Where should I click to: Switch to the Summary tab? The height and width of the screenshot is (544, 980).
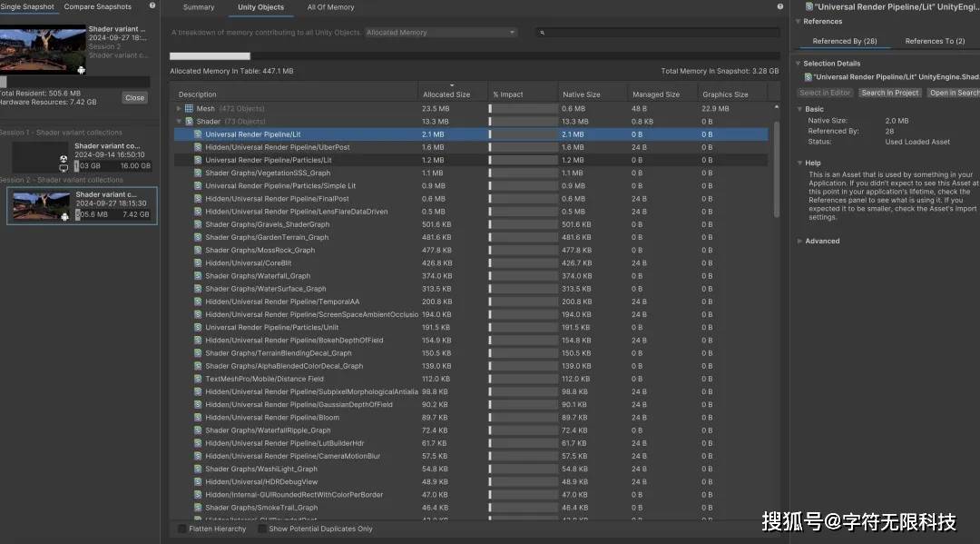[x=199, y=7]
